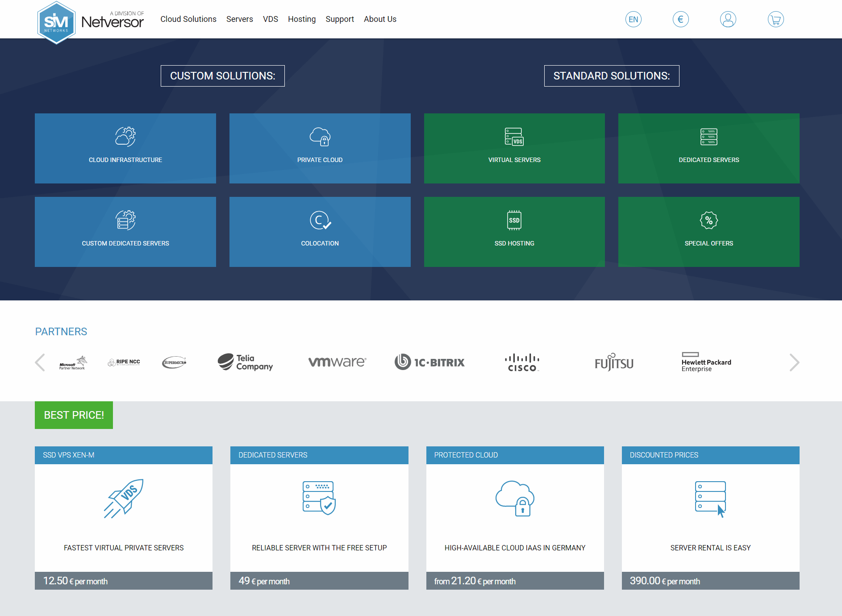Open the user account icon
Image resolution: width=842 pixels, height=616 pixels.
[x=728, y=19]
